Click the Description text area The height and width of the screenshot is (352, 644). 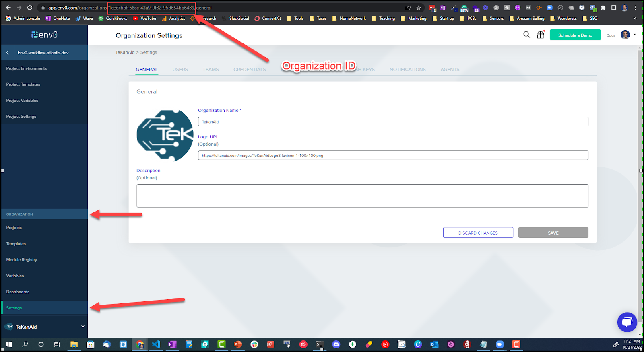[x=362, y=196]
